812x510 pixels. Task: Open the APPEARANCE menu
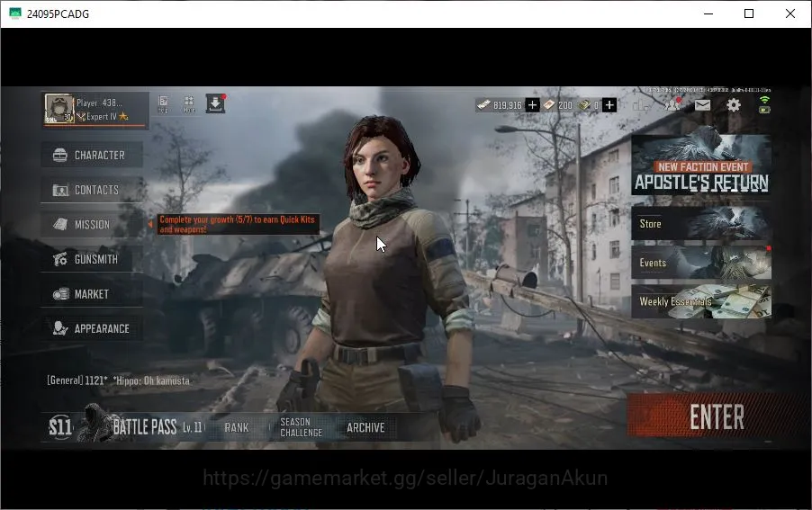pyautogui.click(x=92, y=328)
